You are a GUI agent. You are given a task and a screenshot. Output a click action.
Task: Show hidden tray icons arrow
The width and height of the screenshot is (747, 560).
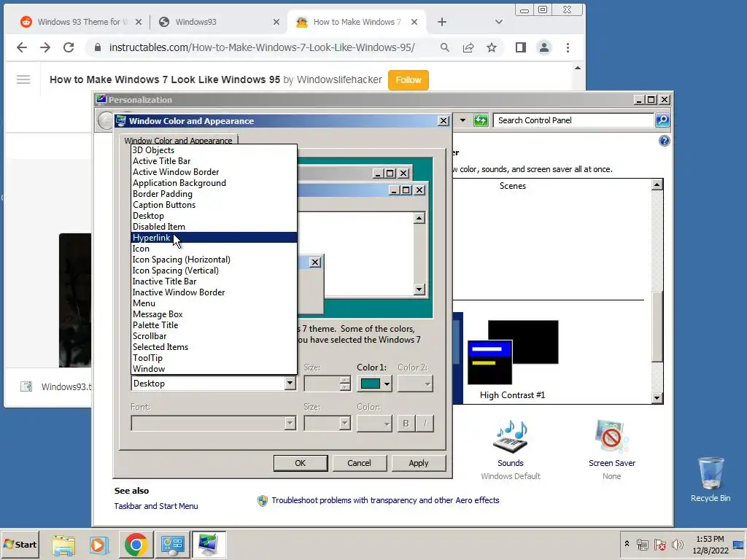click(x=627, y=543)
